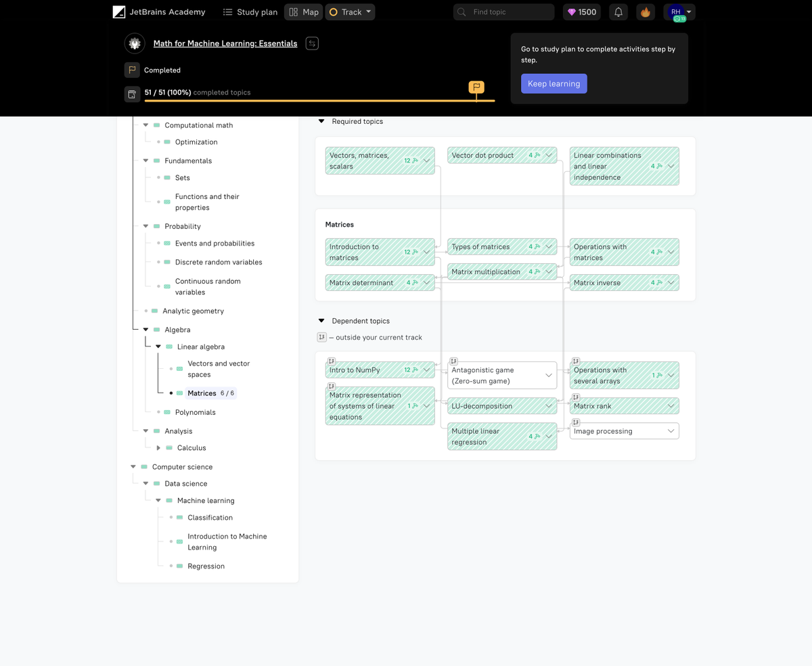
Task: Click the Completed flag icon
Action: [132, 70]
